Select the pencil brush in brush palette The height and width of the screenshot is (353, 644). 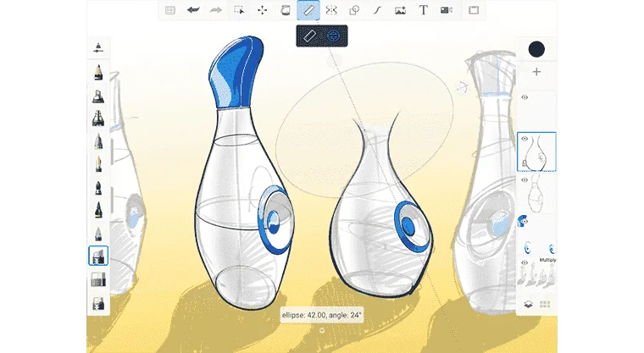click(98, 72)
